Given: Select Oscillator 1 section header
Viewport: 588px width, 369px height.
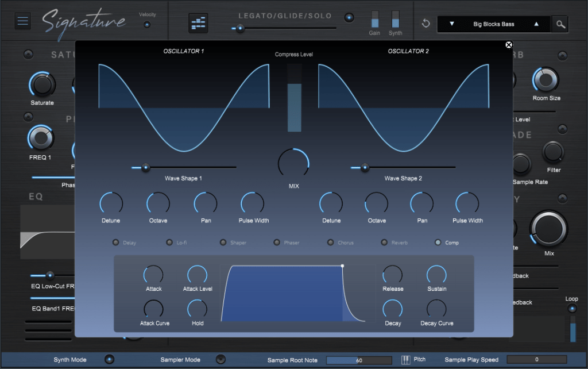Looking at the screenshot, I should (184, 51).
